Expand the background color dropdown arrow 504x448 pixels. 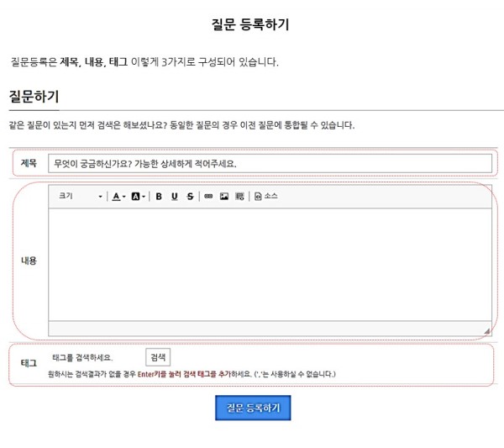[144, 197]
